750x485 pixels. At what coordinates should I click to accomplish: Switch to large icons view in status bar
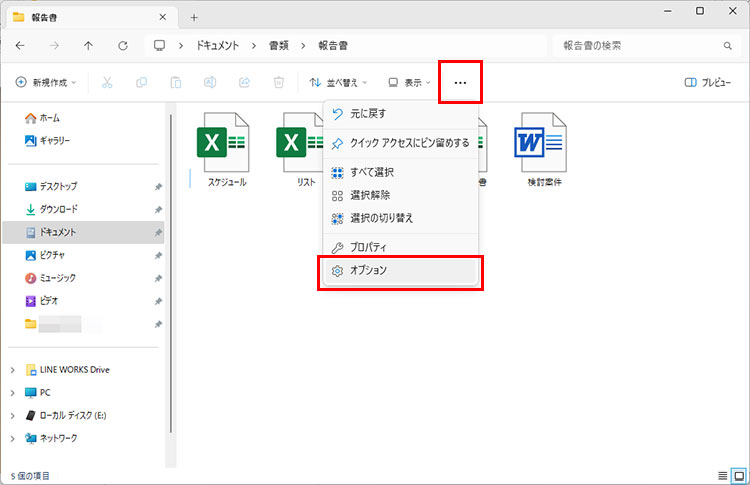pyautogui.click(x=739, y=476)
